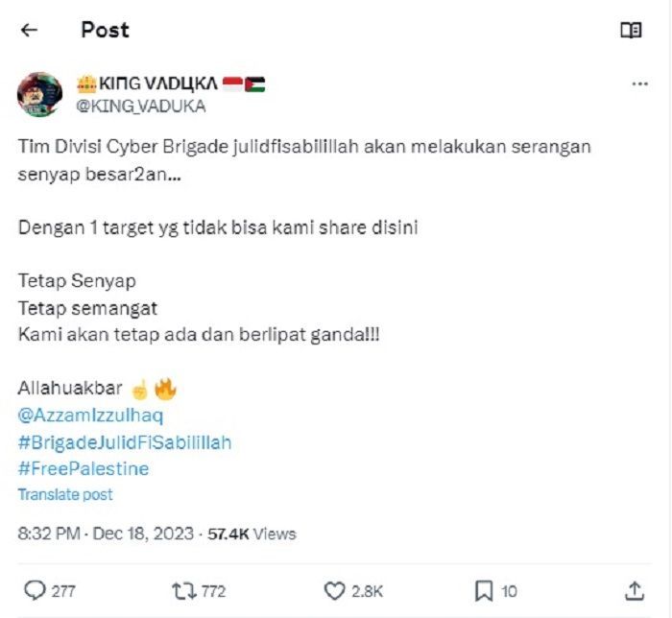Screen dimensions: 672x618
Task: Open the @AzzamIzzulhaq mention
Action: pos(91,416)
